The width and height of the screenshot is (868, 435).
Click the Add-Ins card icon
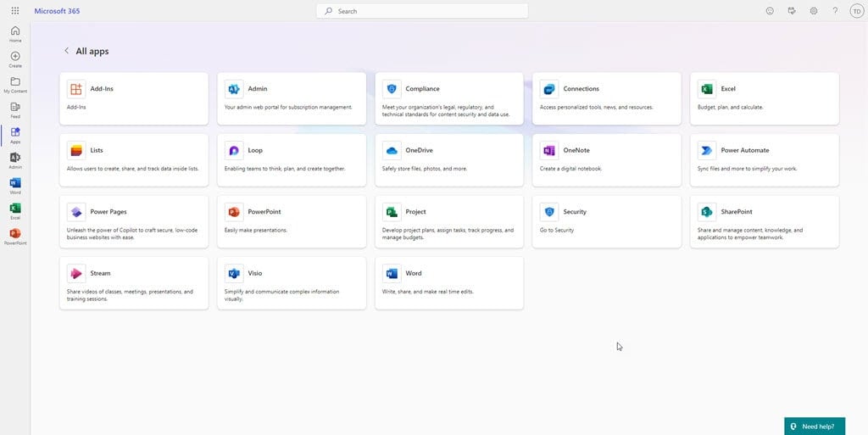pyautogui.click(x=76, y=89)
